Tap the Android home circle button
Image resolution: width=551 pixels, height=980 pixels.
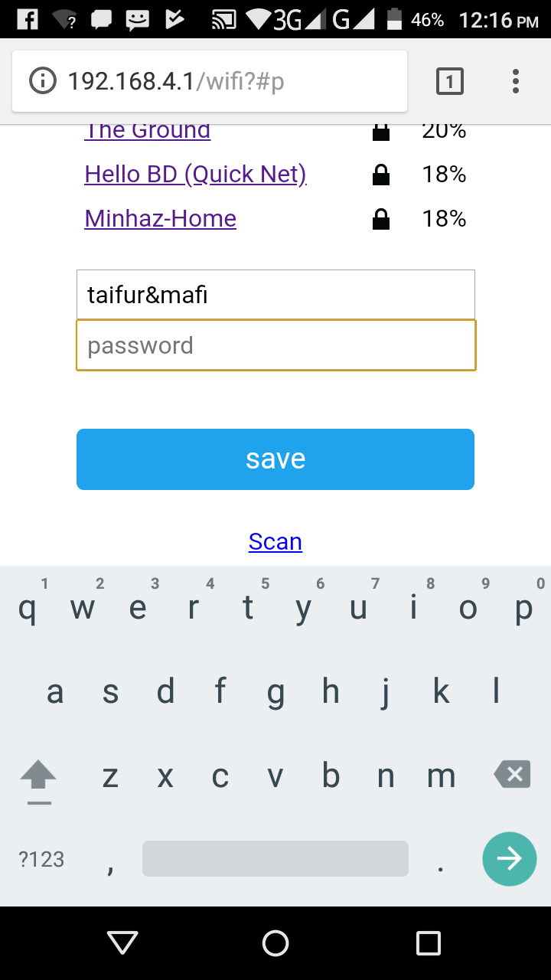click(x=275, y=943)
